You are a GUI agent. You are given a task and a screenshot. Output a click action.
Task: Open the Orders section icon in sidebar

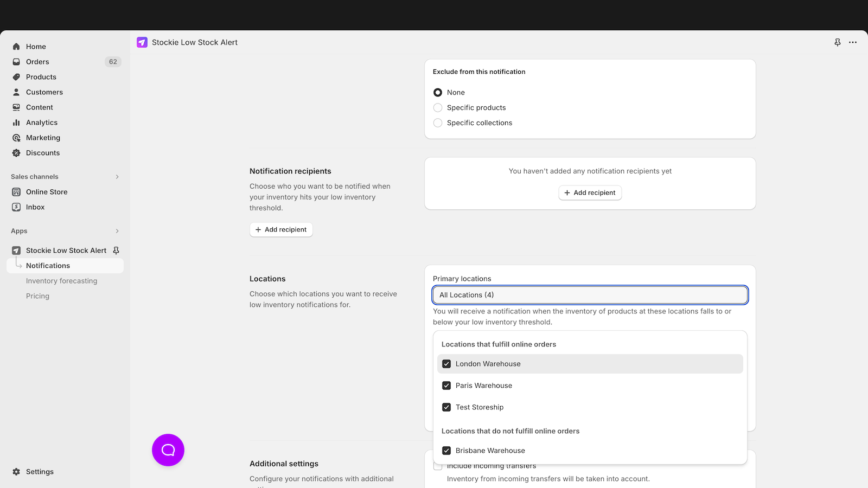(x=16, y=61)
